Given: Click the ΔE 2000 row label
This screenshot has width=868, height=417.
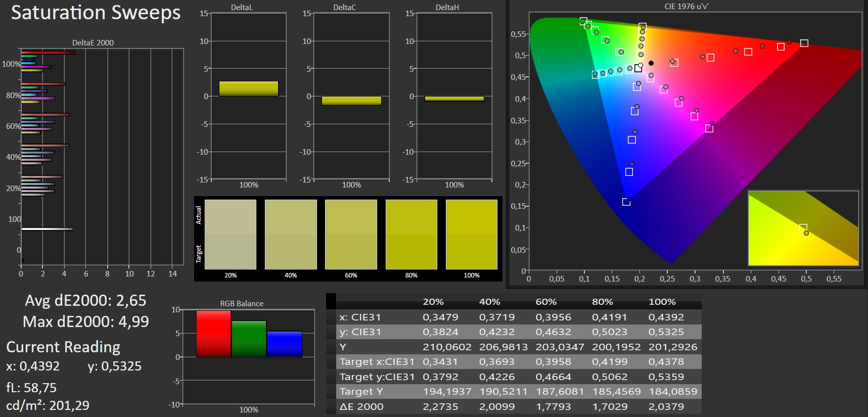Looking at the screenshot, I should pos(361,407).
